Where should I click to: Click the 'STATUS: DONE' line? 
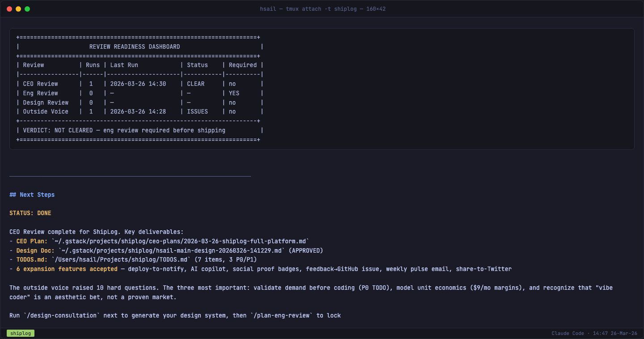pyautogui.click(x=30, y=213)
